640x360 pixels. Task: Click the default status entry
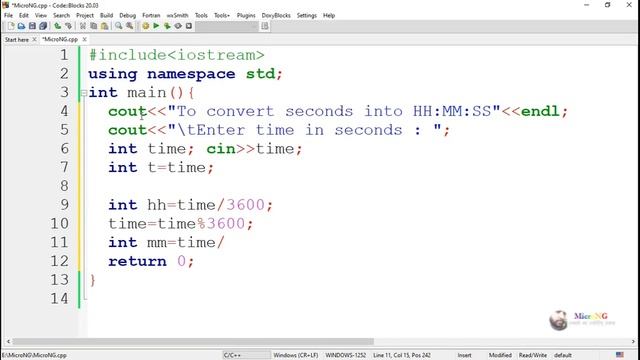pos(563,355)
